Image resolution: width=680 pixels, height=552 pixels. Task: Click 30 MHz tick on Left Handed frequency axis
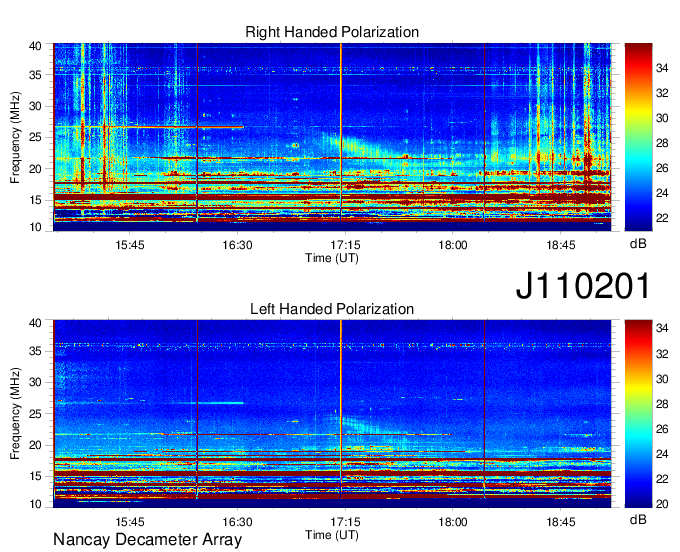click(35, 382)
